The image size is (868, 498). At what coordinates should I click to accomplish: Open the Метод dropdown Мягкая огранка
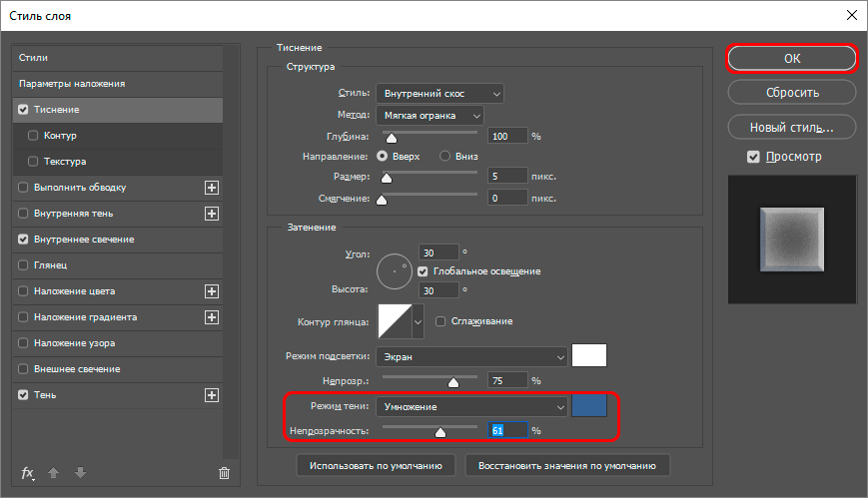click(x=431, y=116)
